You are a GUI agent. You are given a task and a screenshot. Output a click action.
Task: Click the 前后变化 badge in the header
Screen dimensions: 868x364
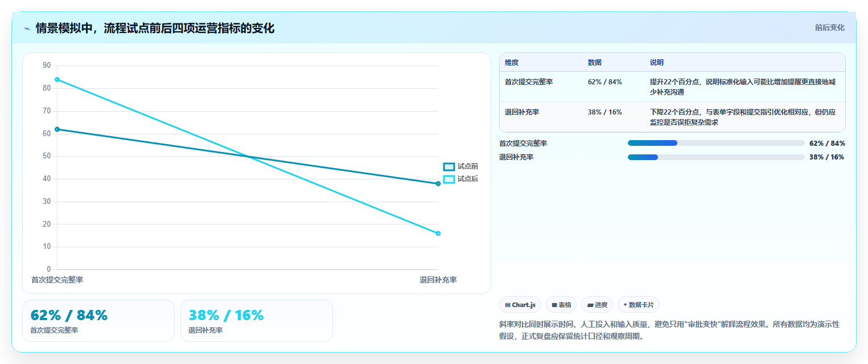coord(829,27)
